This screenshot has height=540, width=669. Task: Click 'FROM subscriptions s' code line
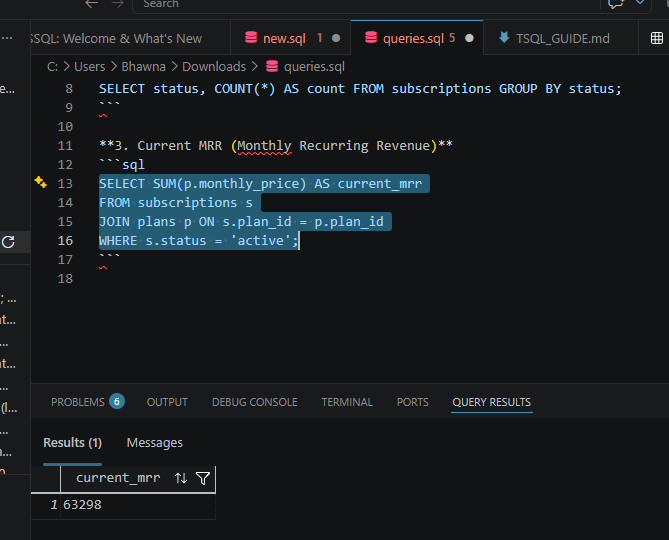tap(176, 203)
